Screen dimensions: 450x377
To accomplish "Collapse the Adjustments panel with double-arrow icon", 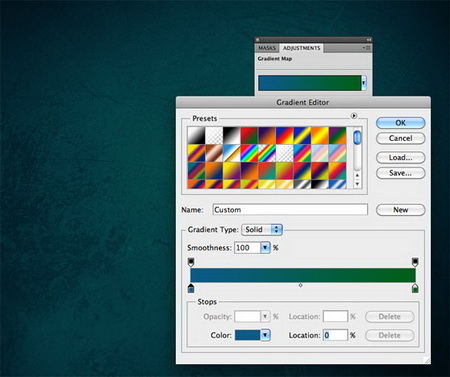I will [369, 40].
